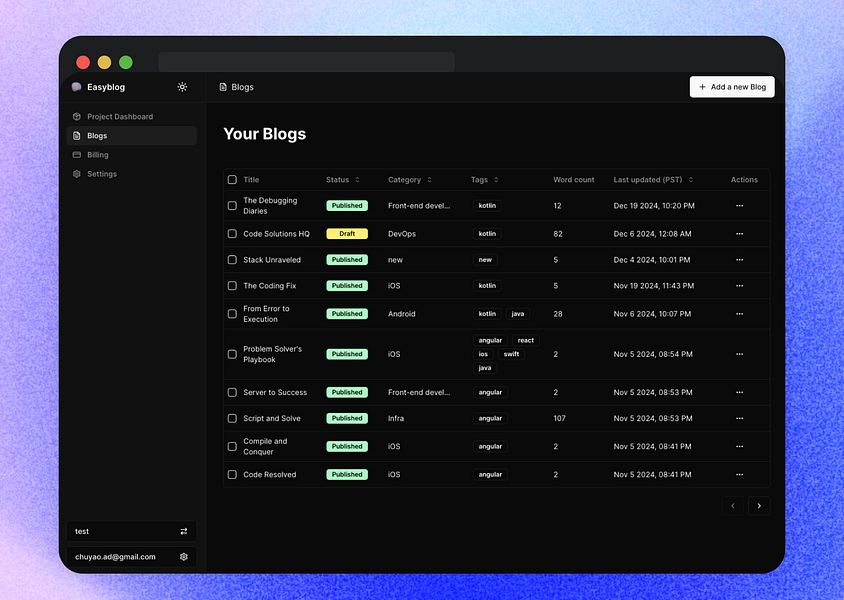This screenshot has height=600, width=844.
Task: Click the Android category cell
Action: [402, 314]
